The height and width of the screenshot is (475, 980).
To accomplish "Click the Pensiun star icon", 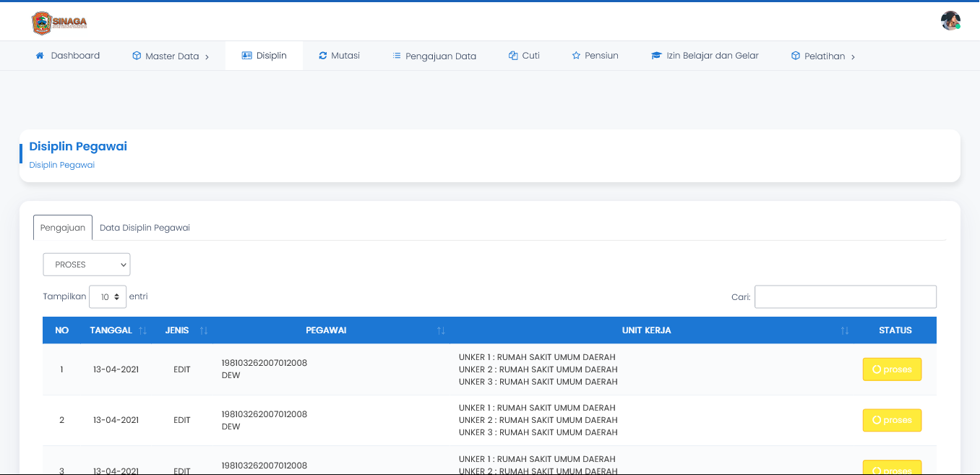I will coord(576,56).
